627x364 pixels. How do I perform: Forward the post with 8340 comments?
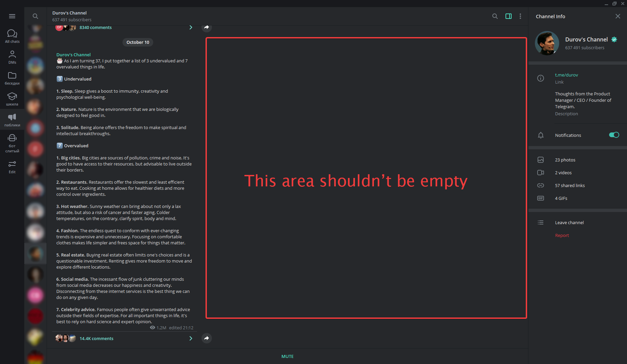(x=207, y=27)
